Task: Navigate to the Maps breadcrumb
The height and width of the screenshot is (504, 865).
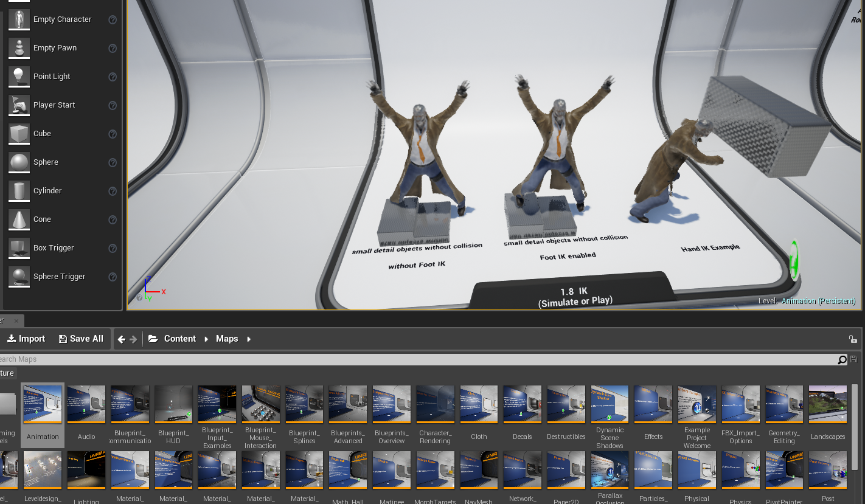Action: pyautogui.click(x=227, y=339)
